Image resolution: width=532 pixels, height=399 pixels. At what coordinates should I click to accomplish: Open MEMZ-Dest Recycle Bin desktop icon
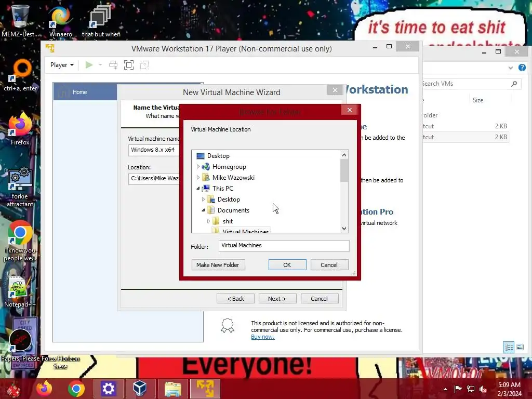(x=20, y=21)
